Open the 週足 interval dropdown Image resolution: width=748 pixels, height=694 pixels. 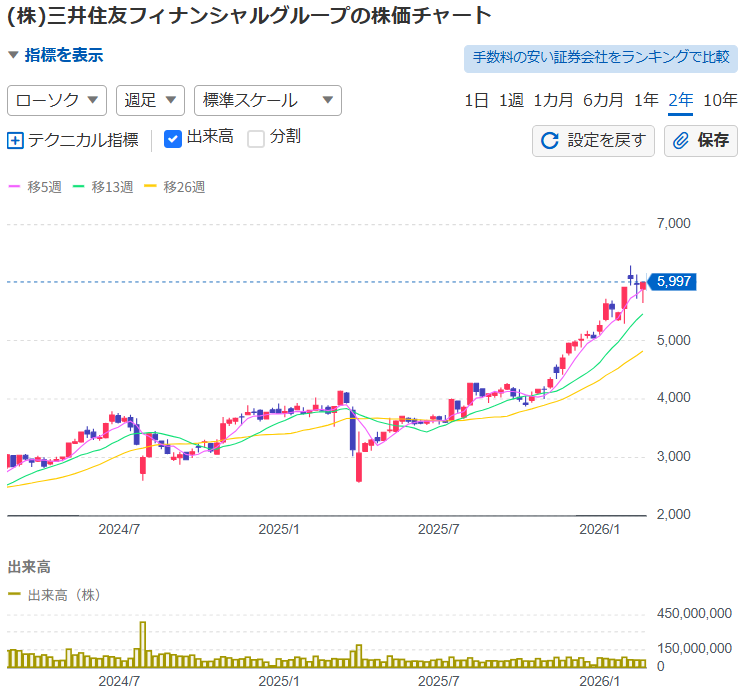[x=151, y=100]
